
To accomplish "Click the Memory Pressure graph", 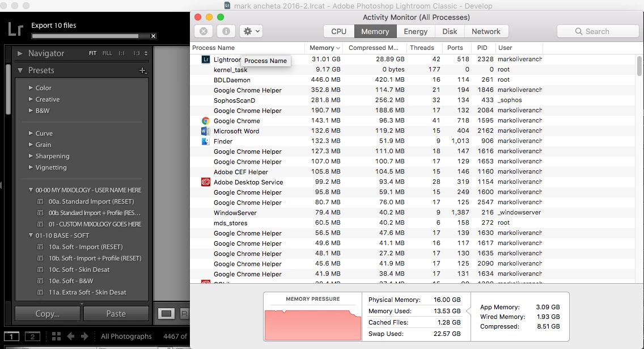I will coord(312,325).
